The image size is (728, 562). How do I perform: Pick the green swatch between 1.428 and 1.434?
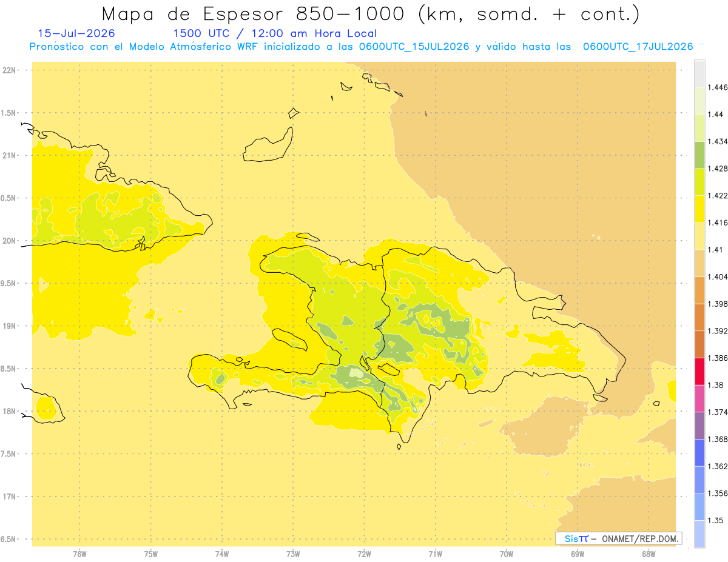tap(699, 155)
